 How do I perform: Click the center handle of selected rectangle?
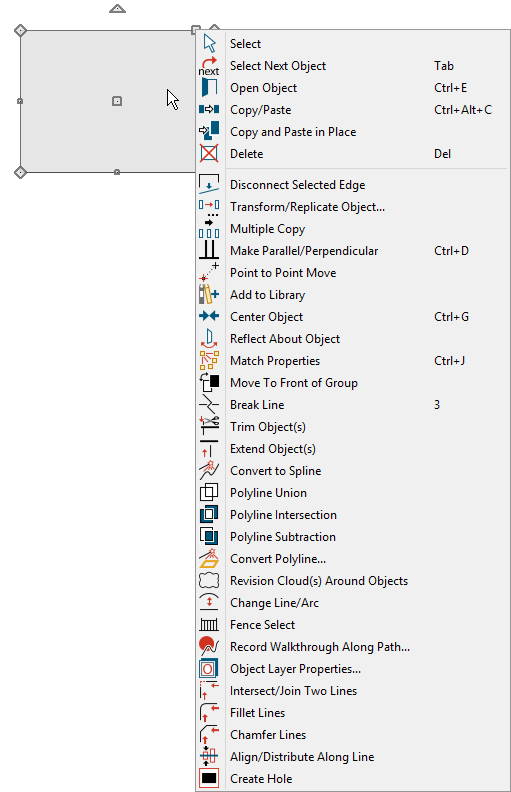pyautogui.click(x=117, y=101)
